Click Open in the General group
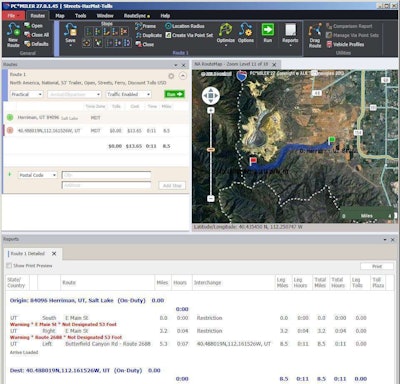The height and width of the screenshot is (384, 400). pyautogui.click(x=33, y=26)
